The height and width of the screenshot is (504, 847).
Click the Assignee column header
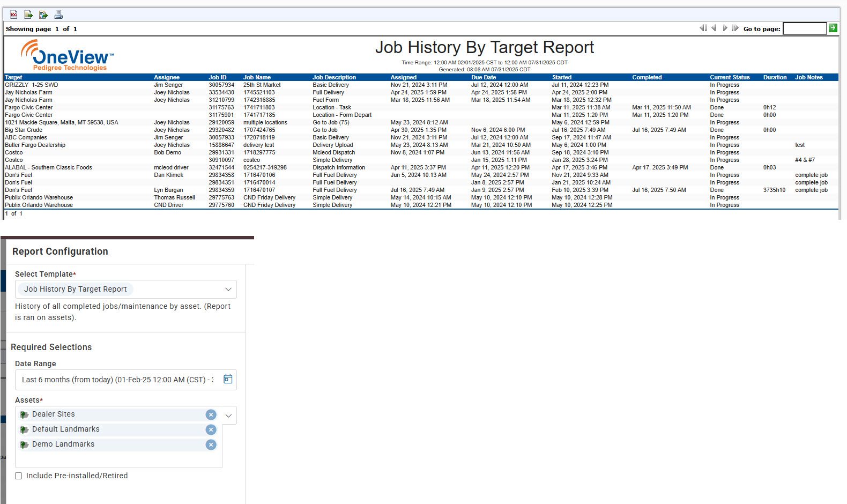click(167, 77)
